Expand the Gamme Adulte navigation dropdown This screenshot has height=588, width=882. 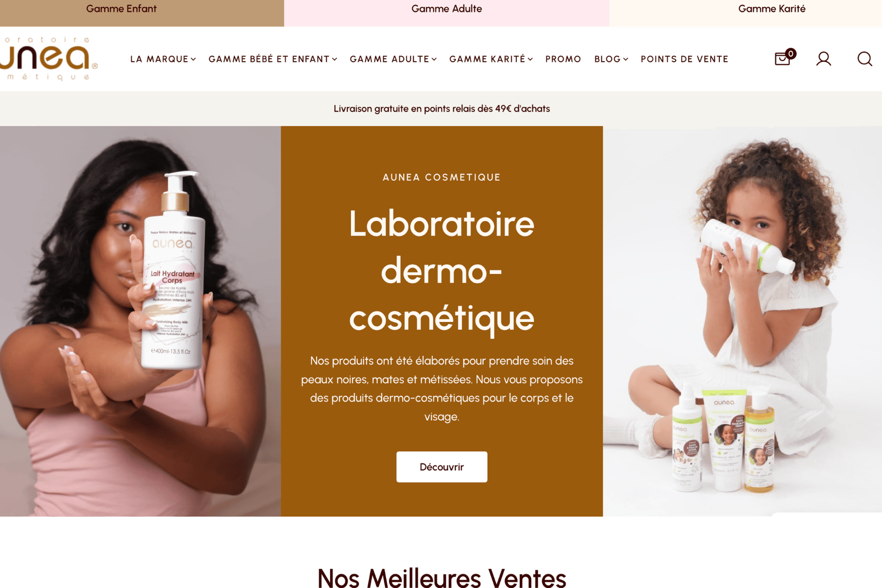pyautogui.click(x=393, y=59)
